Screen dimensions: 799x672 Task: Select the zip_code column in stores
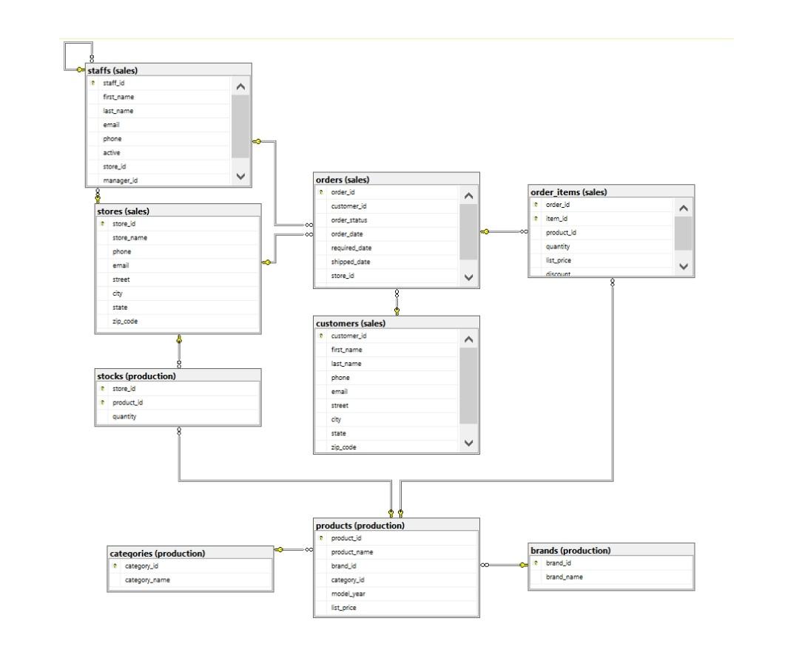pyautogui.click(x=178, y=321)
